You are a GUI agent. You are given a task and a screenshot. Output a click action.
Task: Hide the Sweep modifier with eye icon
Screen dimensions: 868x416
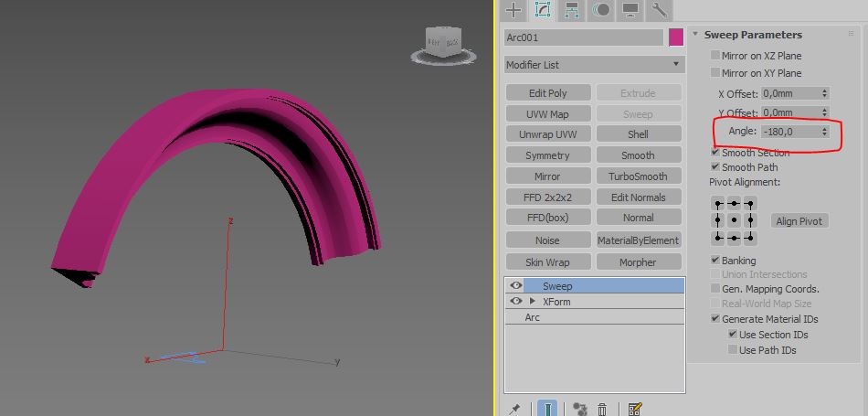[516, 286]
